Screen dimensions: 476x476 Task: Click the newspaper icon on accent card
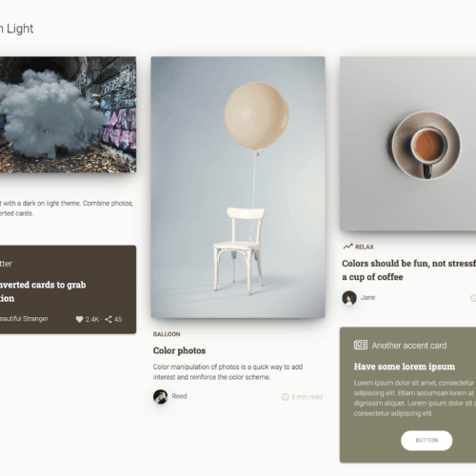pos(361,345)
